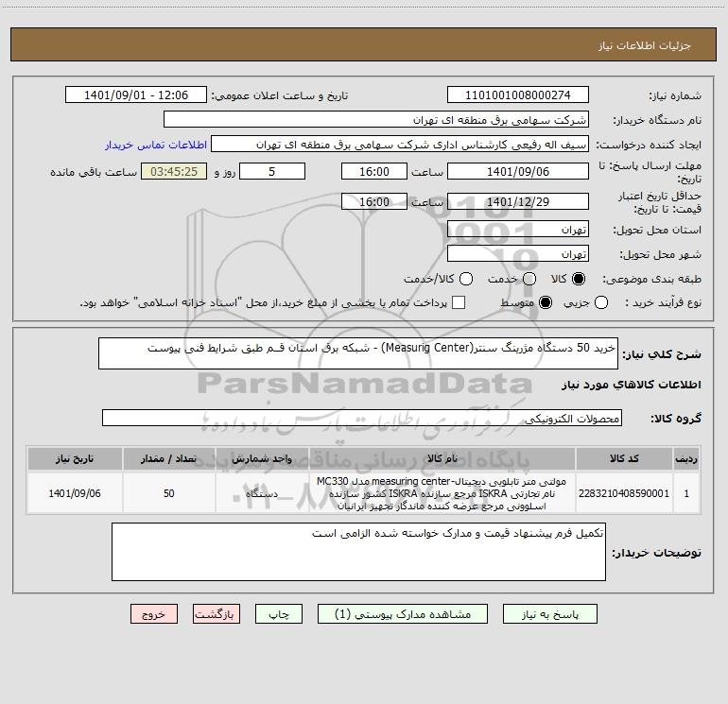728x704 pixels.
Task: Click the need number field 1101001008000274
Action: [518, 95]
